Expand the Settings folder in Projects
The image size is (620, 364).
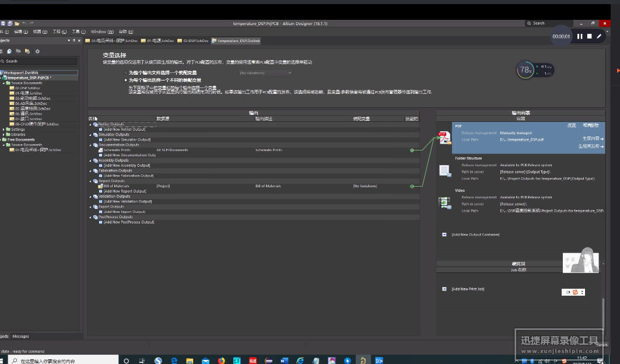point(3,129)
